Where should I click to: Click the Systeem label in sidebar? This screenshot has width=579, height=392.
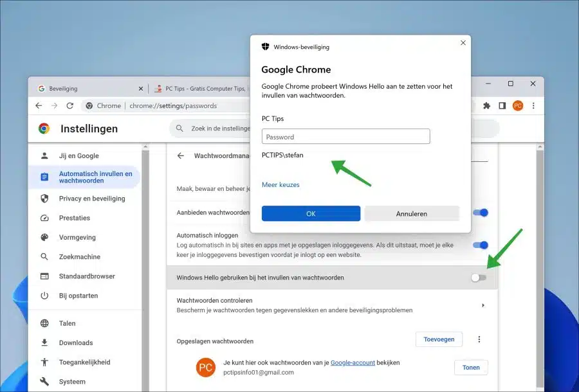coord(72,382)
